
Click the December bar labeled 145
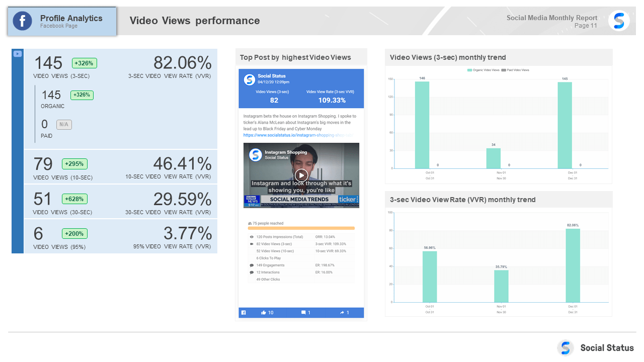[x=565, y=125]
